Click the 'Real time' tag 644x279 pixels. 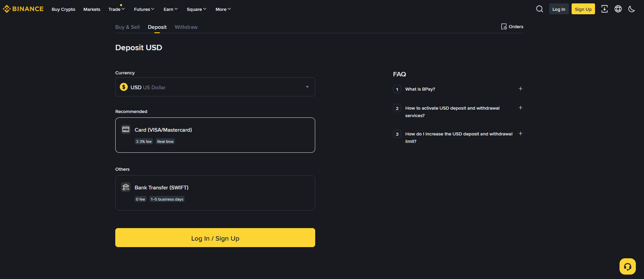165,142
